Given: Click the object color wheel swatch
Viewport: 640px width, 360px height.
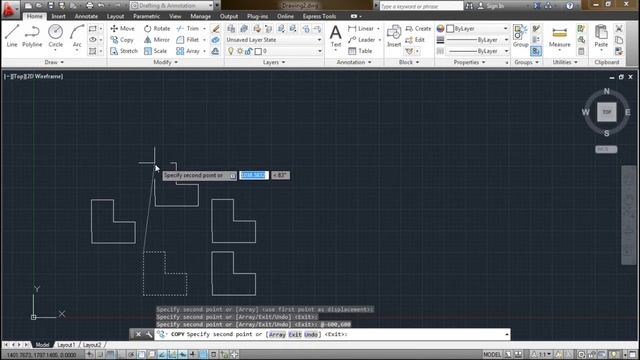Looking at the screenshot, I should (440, 29).
